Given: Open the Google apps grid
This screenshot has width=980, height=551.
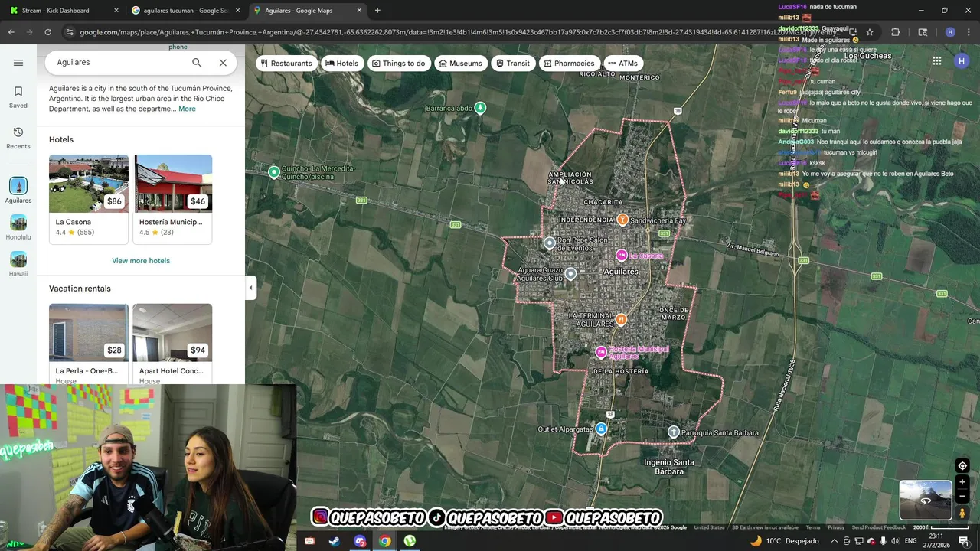Looking at the screenshot, I should pyautogui.click(x=936, y=61).
